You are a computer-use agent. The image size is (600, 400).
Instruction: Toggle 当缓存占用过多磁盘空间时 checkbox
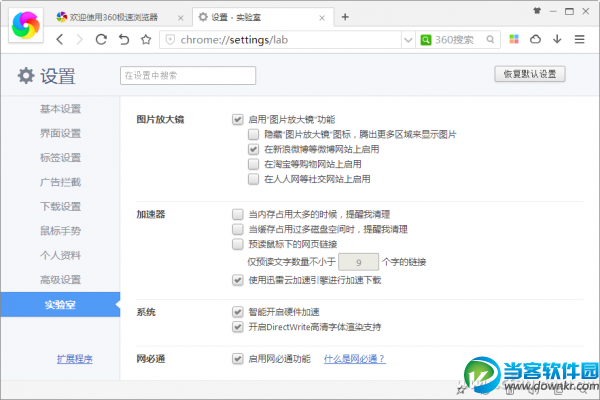click(x=238, y=229)
